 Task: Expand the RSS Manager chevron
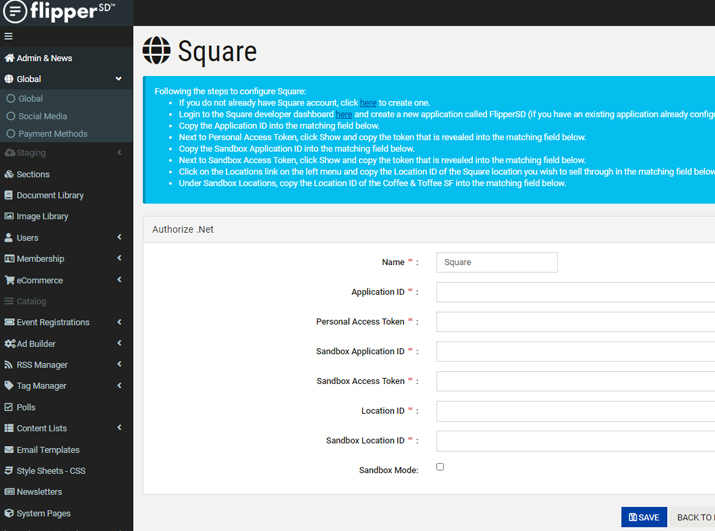[x=119, y=364]
